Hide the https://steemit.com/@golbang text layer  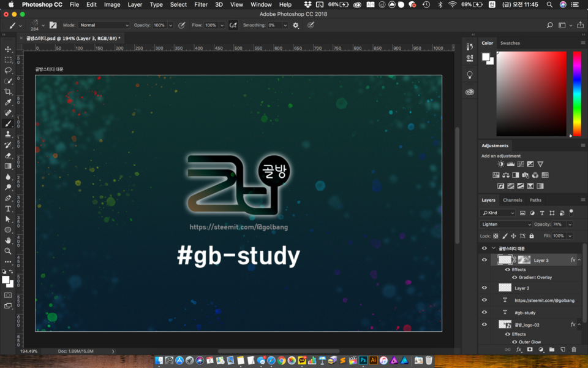(x=484, y=300)
